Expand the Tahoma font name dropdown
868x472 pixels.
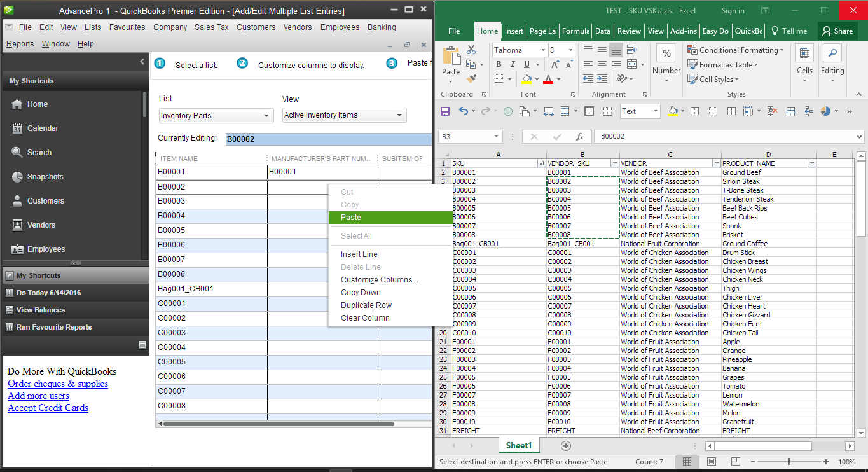coord(542,50)
